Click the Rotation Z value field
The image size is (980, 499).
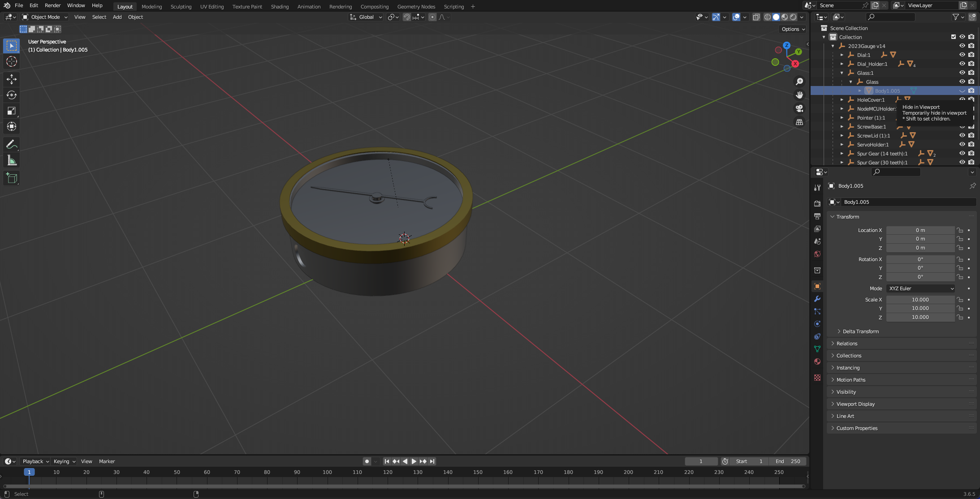click(x=920, y=277)
